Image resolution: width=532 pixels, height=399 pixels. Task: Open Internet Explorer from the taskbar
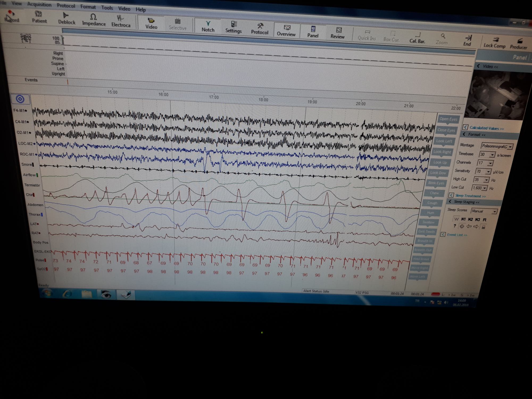tap(67, 294)
